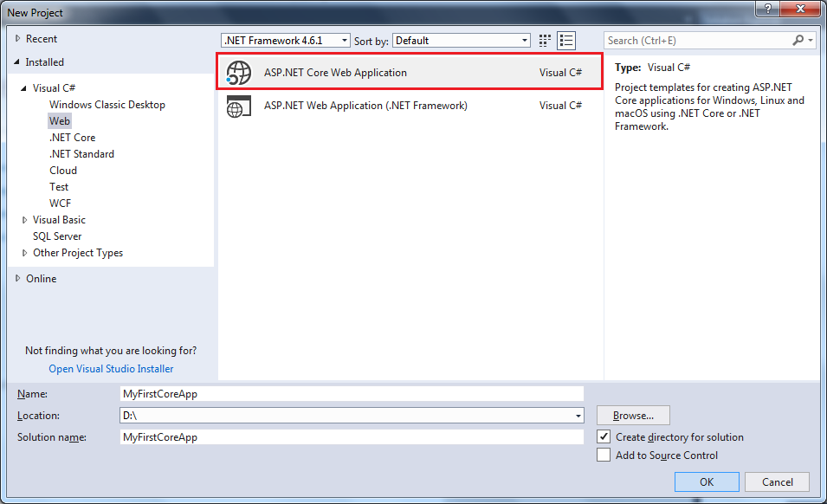Click the ASP.NET Core Web Application globe icon
Viewport: 827px width, 504px height.
pyautogui.click(x=238, y=73)
